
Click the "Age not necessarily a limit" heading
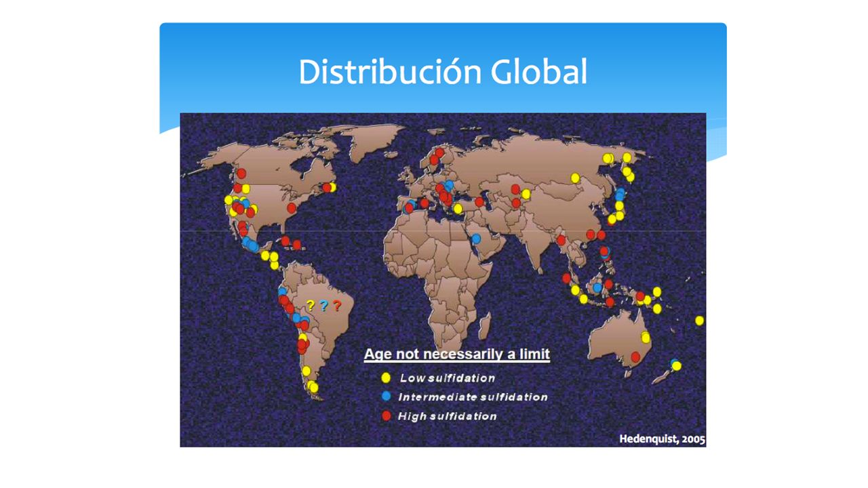coord(456,354)
